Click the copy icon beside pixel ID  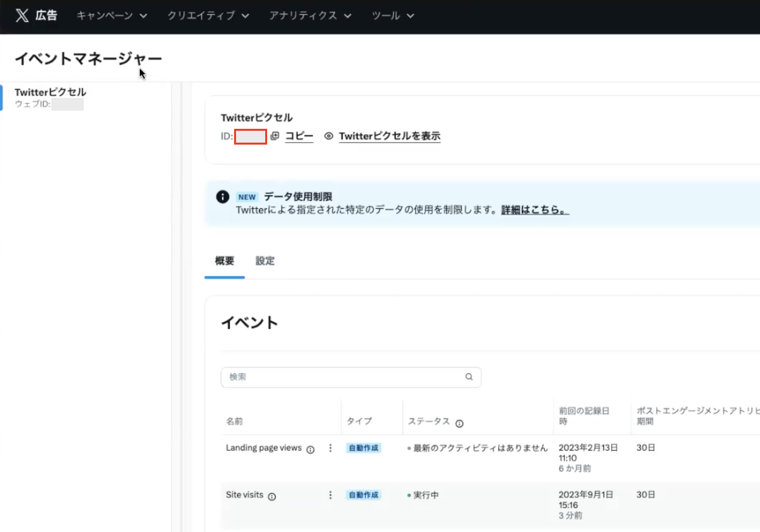point(275,136)
